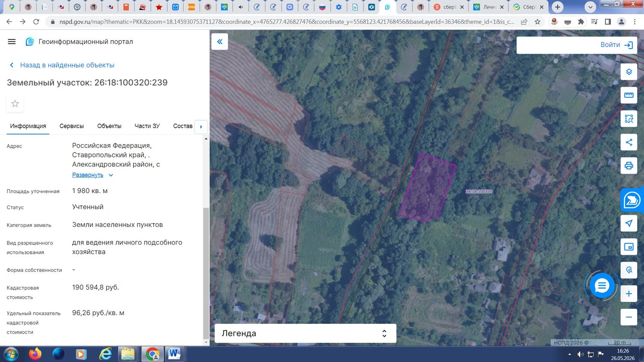This screenshot has width=644, height=362.
Task: Open Microsoft Word from the taskbar
Action: point(174,354)
